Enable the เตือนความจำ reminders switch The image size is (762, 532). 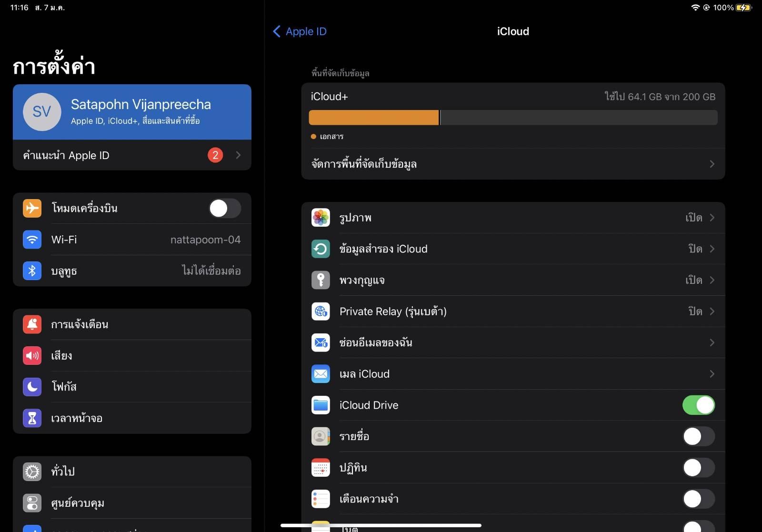[699, 499]
